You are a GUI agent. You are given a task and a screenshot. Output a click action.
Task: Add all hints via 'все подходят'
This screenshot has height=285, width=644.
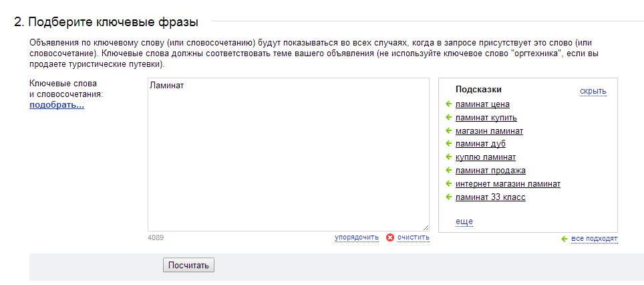point(594,239)
